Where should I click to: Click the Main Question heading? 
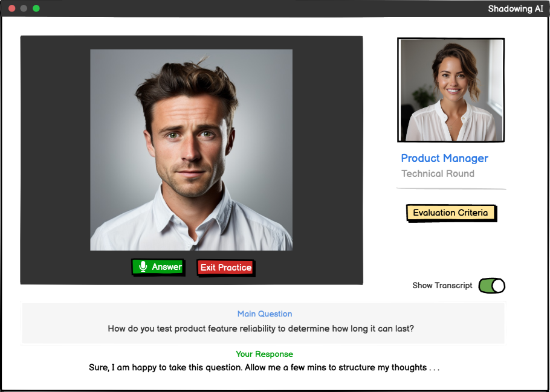click(265, 313)
